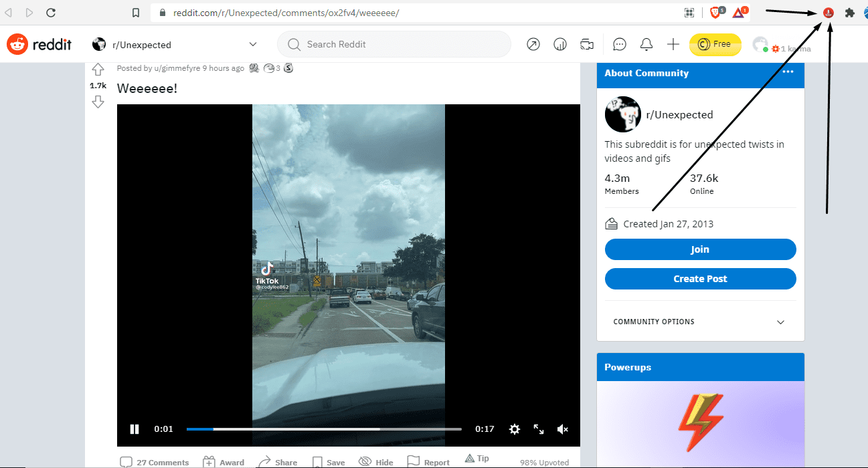Viewport: 868px width, 468px height.
Task: Click the Search Reddit input field
Action: [x=402, y=44]
